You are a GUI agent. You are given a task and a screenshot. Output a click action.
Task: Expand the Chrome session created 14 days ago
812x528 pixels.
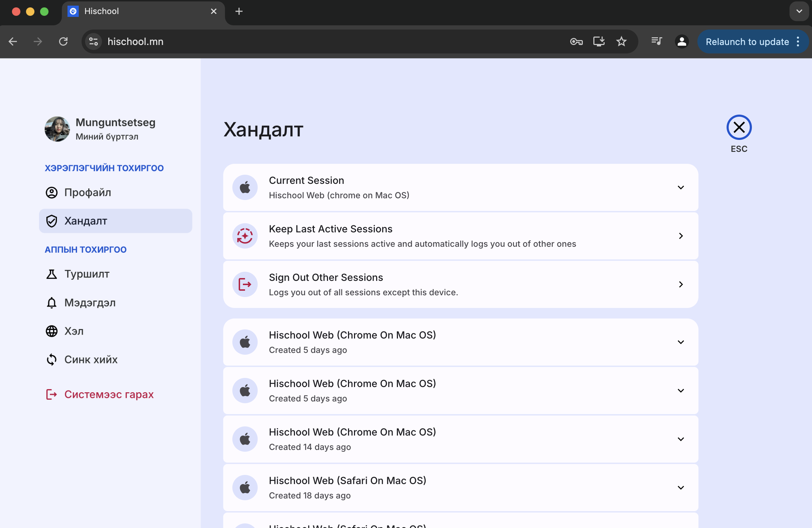681,439
